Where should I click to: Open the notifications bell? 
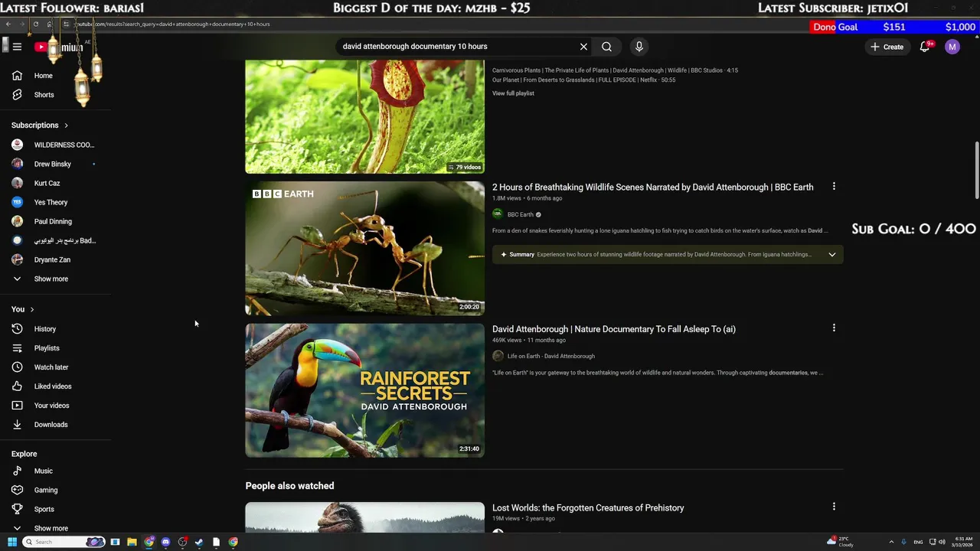pyautogui.click(x=925, y=47)
